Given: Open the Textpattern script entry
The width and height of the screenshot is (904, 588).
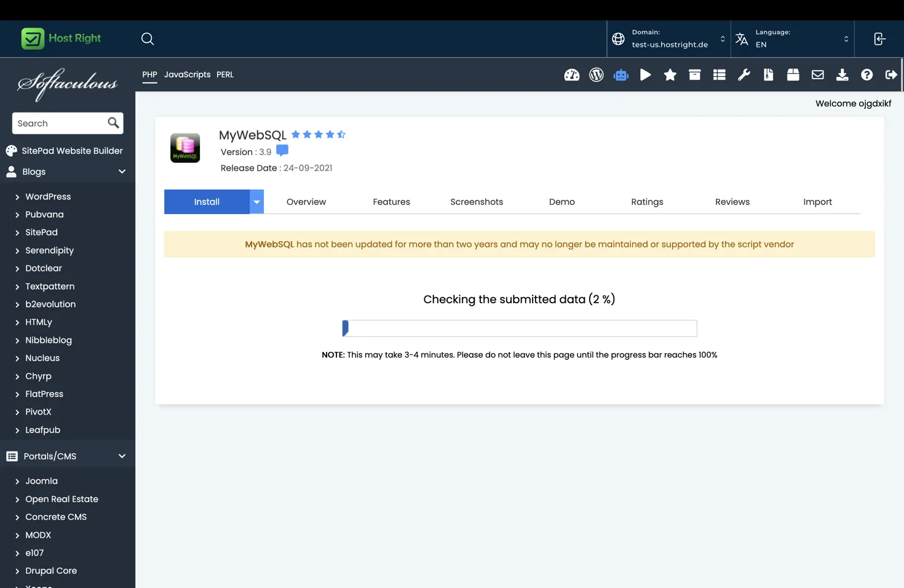Looking at the screenshot, I should click(x=50, y=287).
